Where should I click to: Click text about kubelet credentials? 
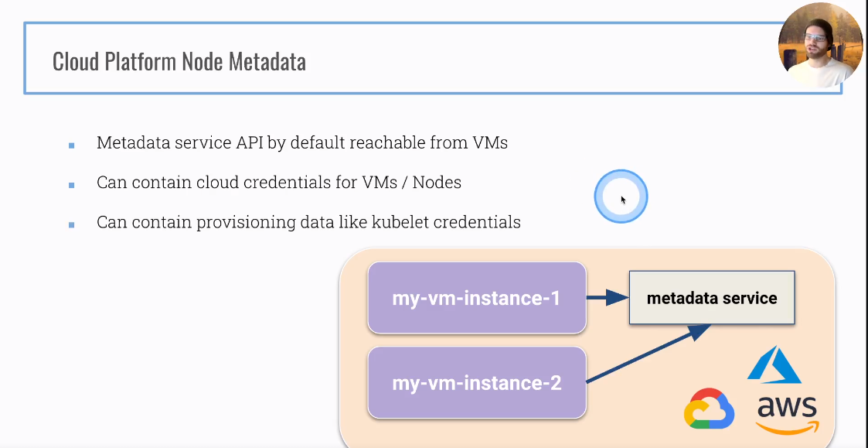[308, 222]
